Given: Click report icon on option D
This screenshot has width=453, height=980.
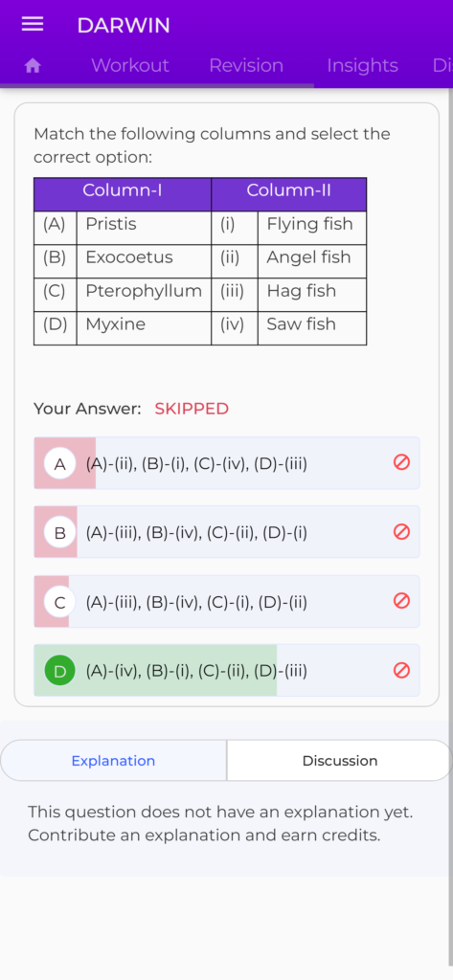Looking at the screenshot, I should [401, 670].
